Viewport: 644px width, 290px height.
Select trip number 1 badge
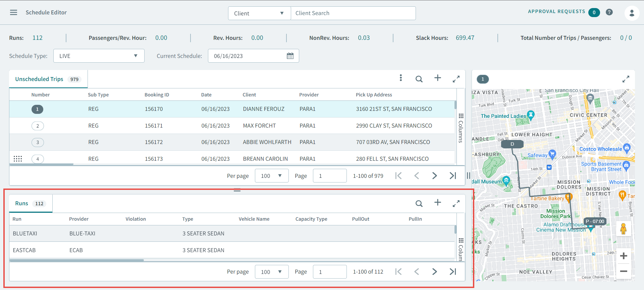[37, 109]
